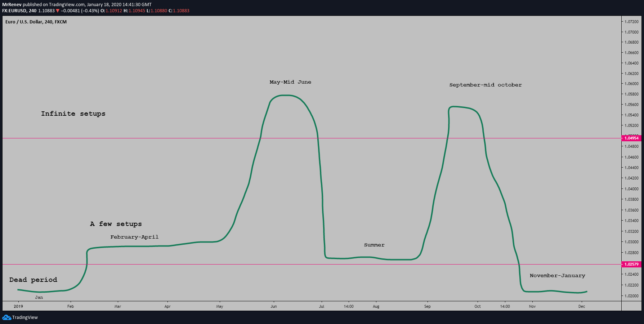This screenshot has width=644, height=324.
Task: Click the TradingView text at the bottom
Action: [25, 318]
